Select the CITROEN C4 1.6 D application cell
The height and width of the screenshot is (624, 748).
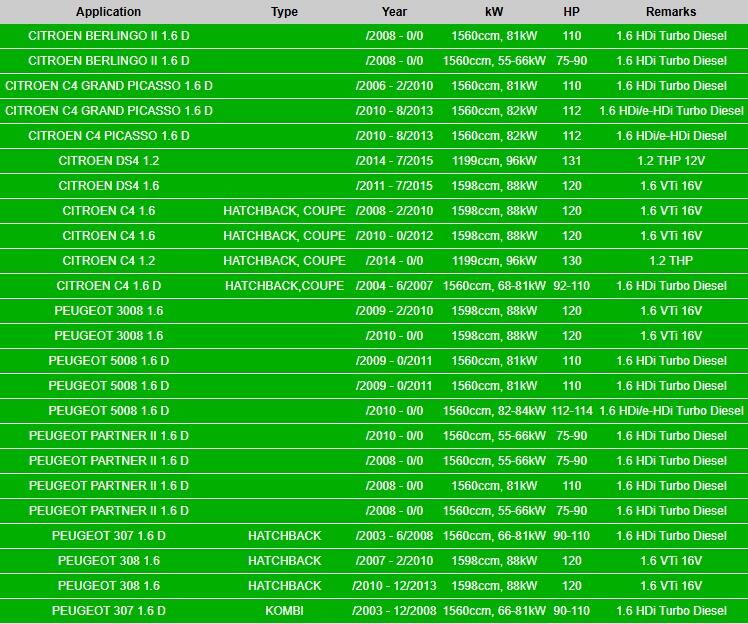point(108,286)
